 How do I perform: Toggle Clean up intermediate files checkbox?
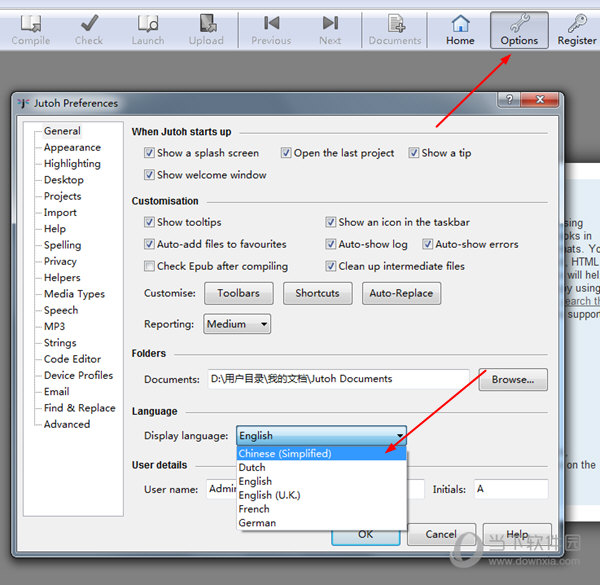(331, 266)
